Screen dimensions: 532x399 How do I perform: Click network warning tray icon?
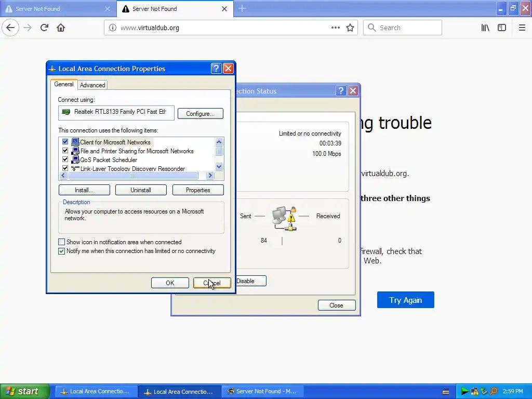(474, 392)
